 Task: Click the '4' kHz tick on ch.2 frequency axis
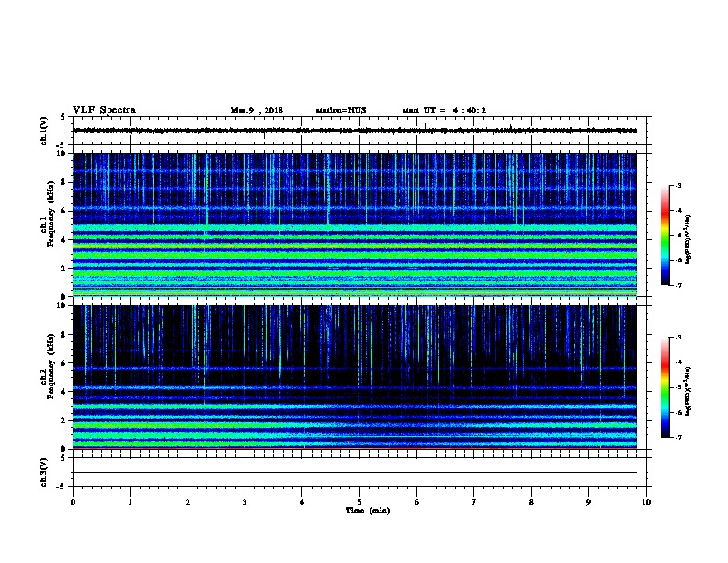point(63,392)
